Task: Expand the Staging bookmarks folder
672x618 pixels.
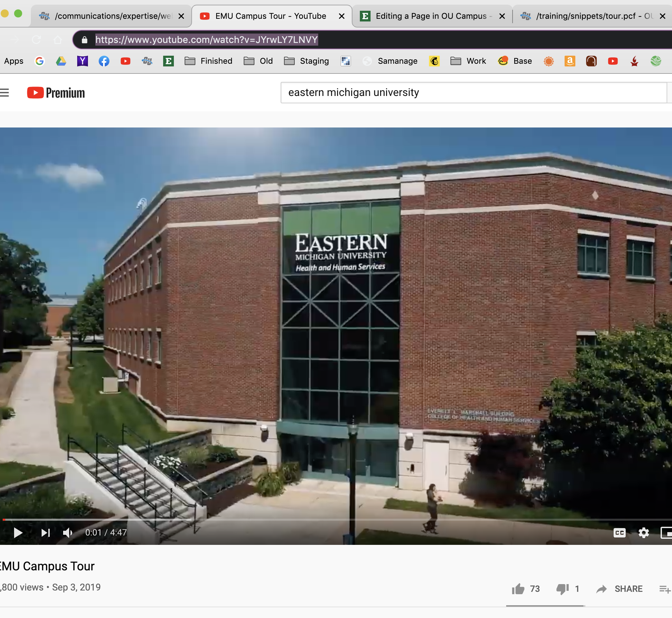Action: pos(306,61)
